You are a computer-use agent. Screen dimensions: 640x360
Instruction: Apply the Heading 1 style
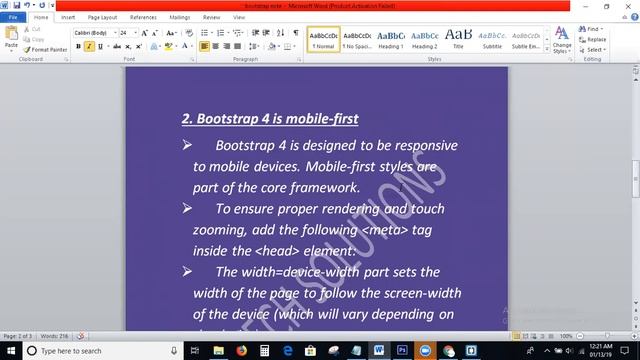click(391, 40)
